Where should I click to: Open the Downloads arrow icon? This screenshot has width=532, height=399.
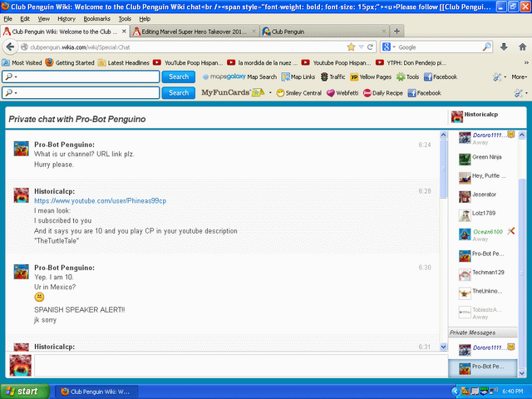[x=504, y=47]
